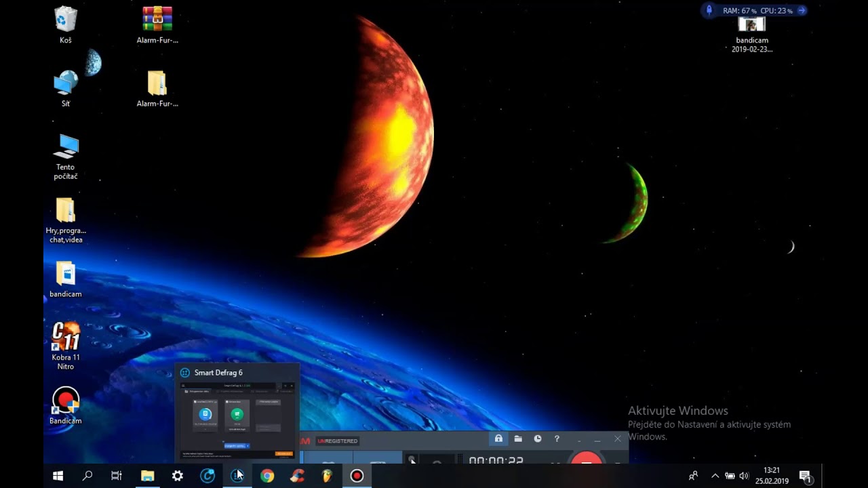Screen dimensions: 868x488
Task: Select the bandicam folder on the desktop
Action: click(66, 279)
